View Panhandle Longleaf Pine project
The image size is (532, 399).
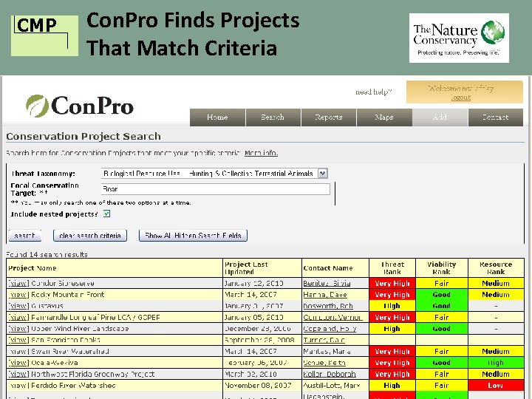(18, 317)
